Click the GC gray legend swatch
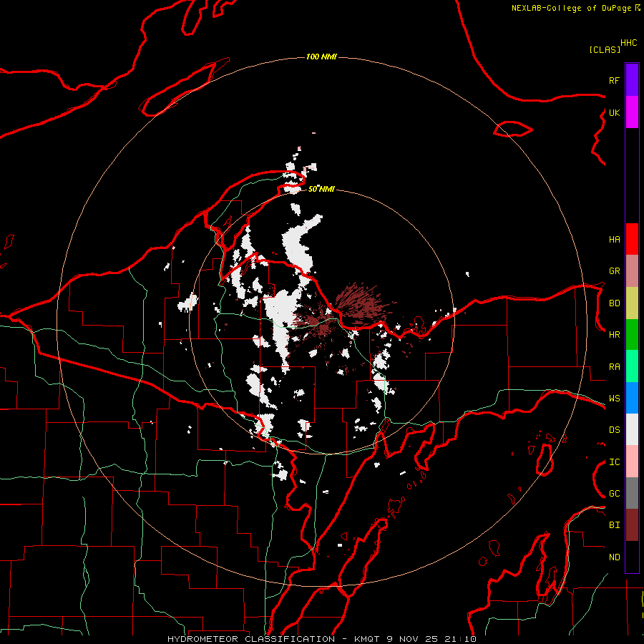Image resolution: width=644 pixels, height=644 pixels. click(x=632, y=493)
